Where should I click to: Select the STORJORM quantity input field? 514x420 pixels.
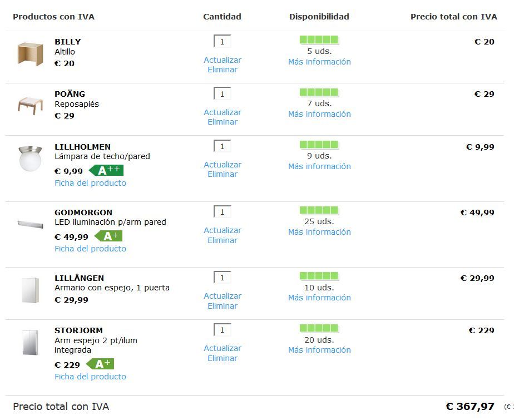point(223,330)
